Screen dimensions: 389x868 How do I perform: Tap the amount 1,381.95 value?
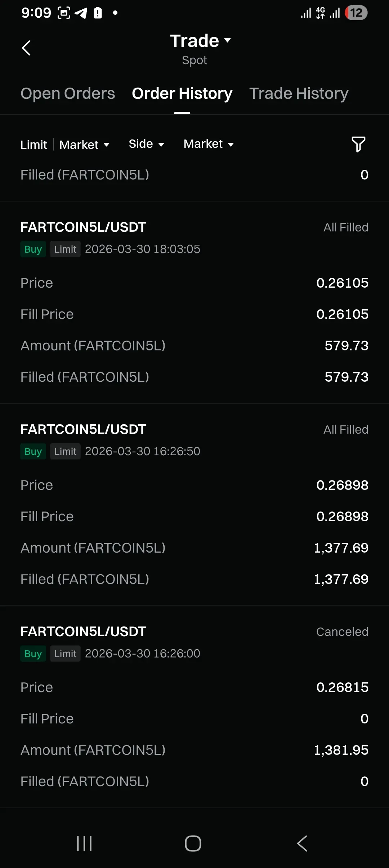tap(341, 750)
